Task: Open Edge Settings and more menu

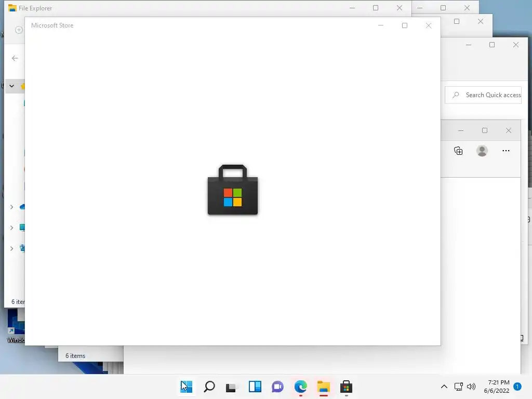Action: [x=506, y=151]
